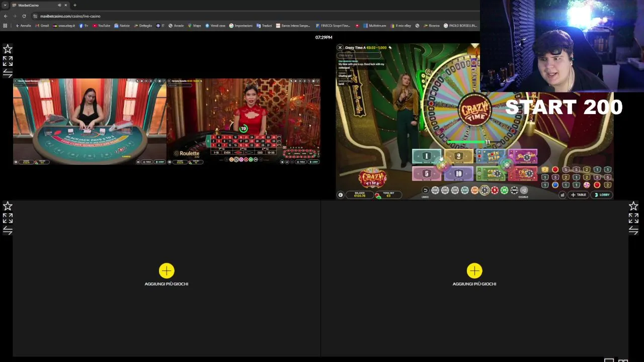Open a new browser tab
Viewport: 644px width, 362px height.
(x=74, y=5)
